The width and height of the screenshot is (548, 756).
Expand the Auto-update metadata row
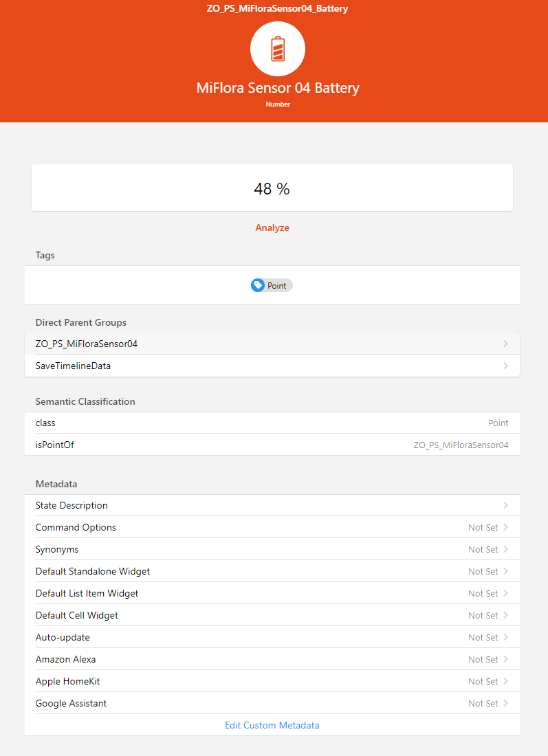tap(272, 637)
